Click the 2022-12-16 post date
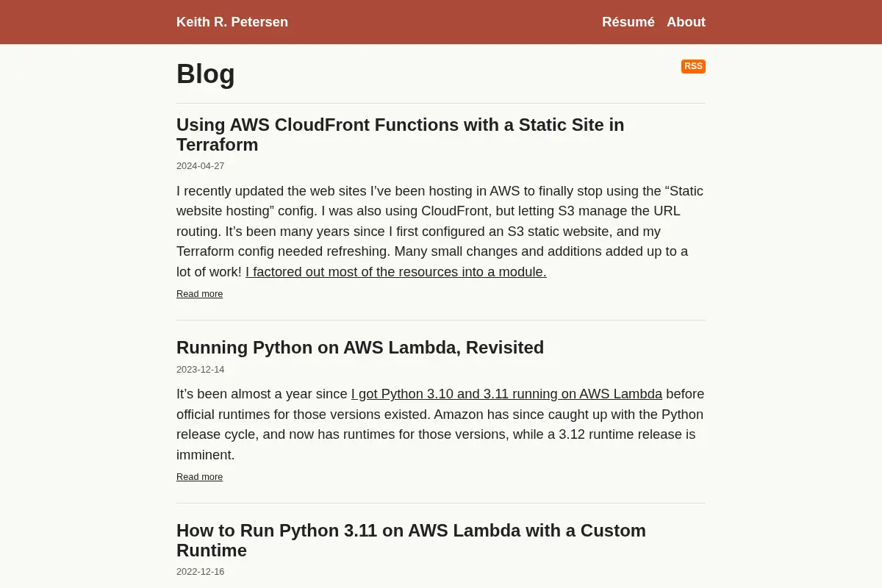This screenshot has height=588, width=882. click(x=200, y=572)
